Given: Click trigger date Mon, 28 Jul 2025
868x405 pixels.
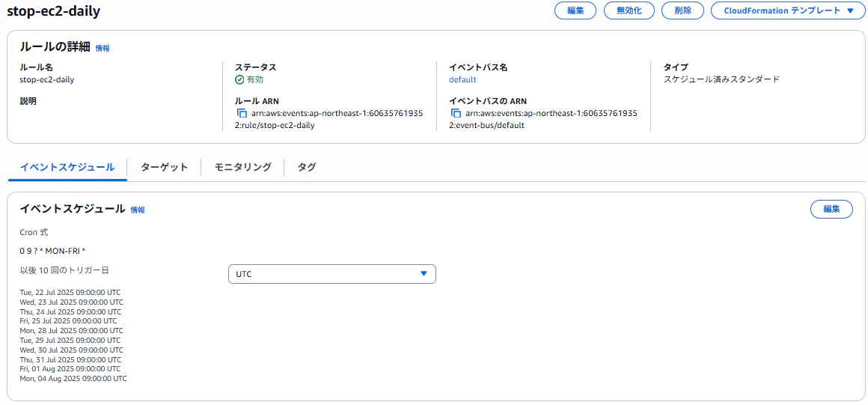Looking at the screenshot, I should tap(71, 331).
